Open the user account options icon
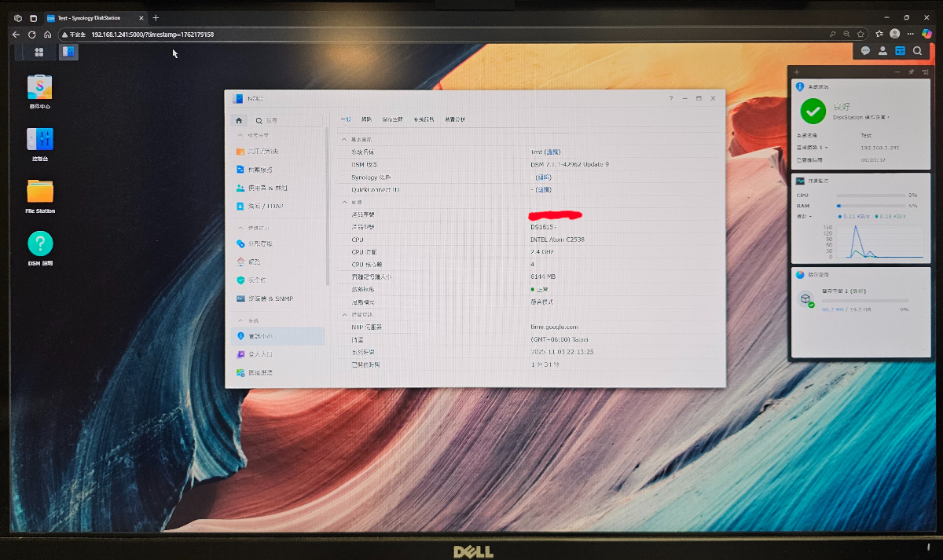This screenshot has width=943, height=560. pos(882,51)
